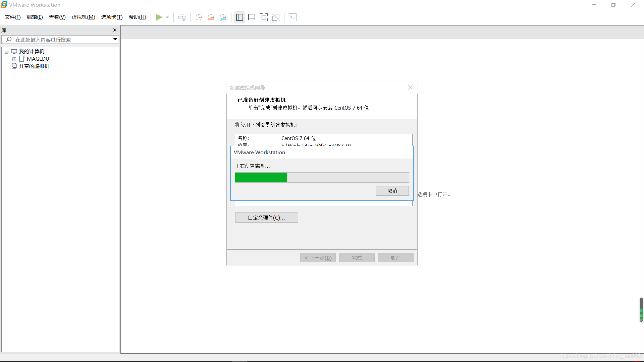The width and height of the screenshot is (644, 362).
Task: Click the send Ctrl+Alt+Del toolbar icon
Action: (x=182, y=17)
